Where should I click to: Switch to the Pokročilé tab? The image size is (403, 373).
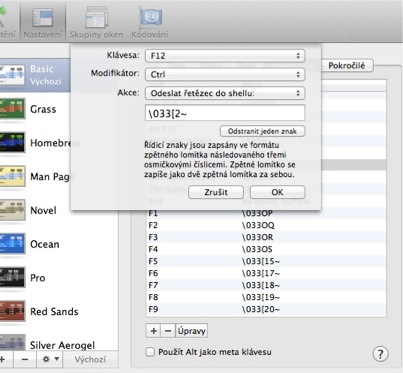pyautogui.click(x=347, y=66)
